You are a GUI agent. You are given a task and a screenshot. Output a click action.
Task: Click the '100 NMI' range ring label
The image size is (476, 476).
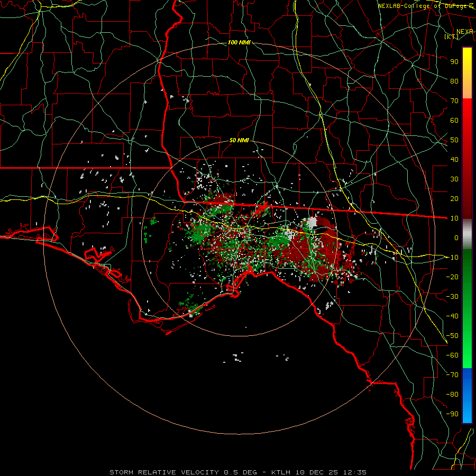[239, 42]
